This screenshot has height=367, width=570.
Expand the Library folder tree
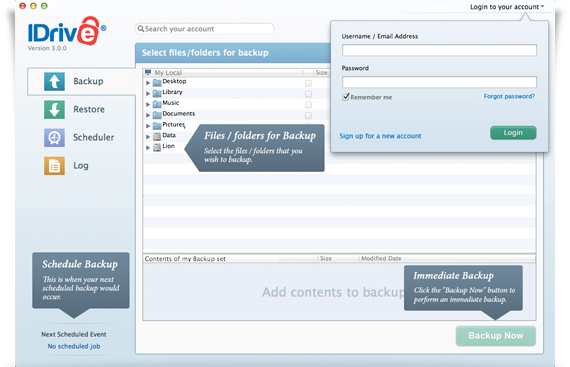pyautogui.click(x=148, y=93)
